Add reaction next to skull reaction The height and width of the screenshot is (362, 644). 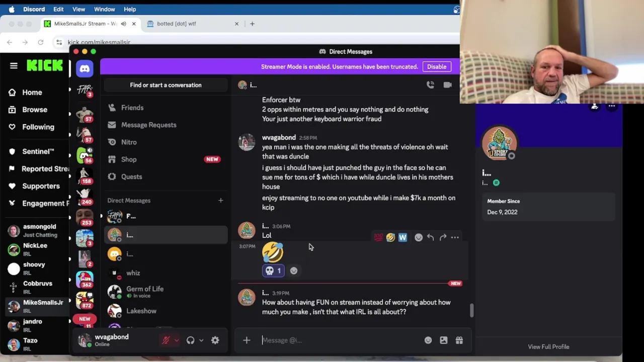294,270
